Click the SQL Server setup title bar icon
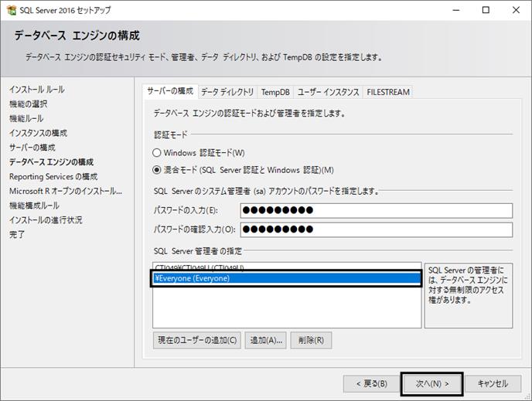 [x=11, y=10]
